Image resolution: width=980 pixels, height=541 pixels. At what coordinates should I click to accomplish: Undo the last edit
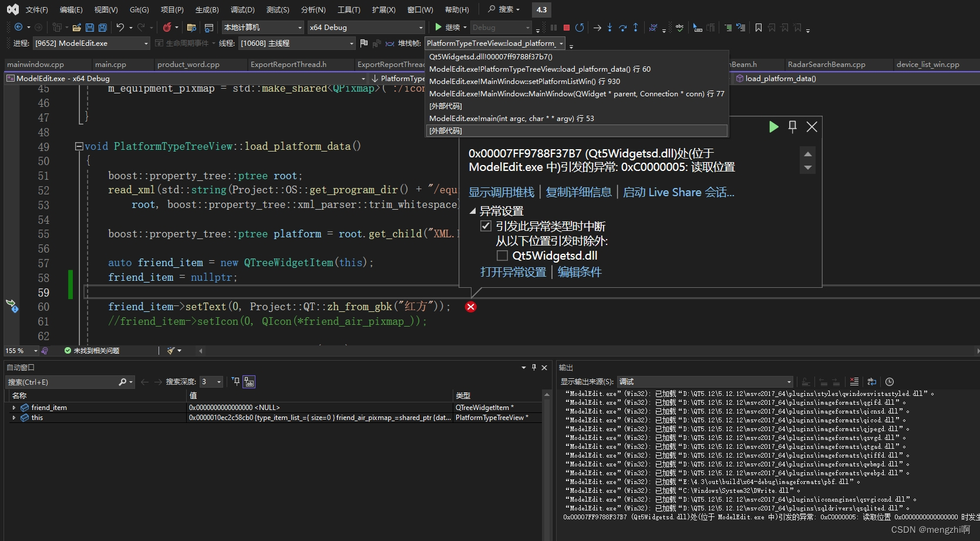click(x=120, y=27)
